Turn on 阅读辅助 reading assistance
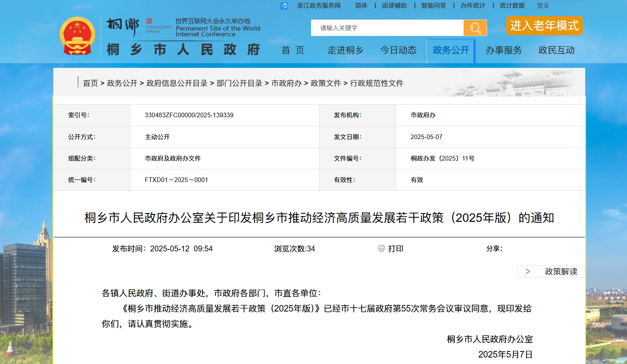The height and width of the screenshot is (364, 627). pos(394,6)
